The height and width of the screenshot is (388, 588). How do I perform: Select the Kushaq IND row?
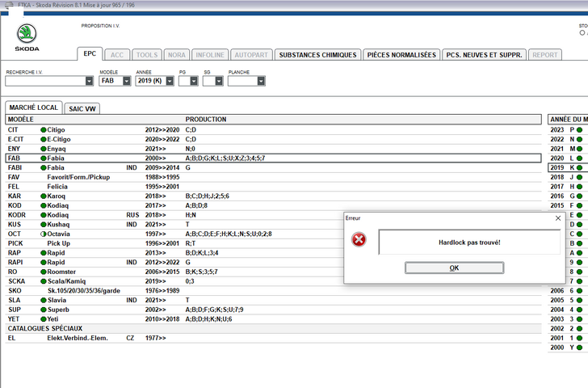click(x=174, y=225)
